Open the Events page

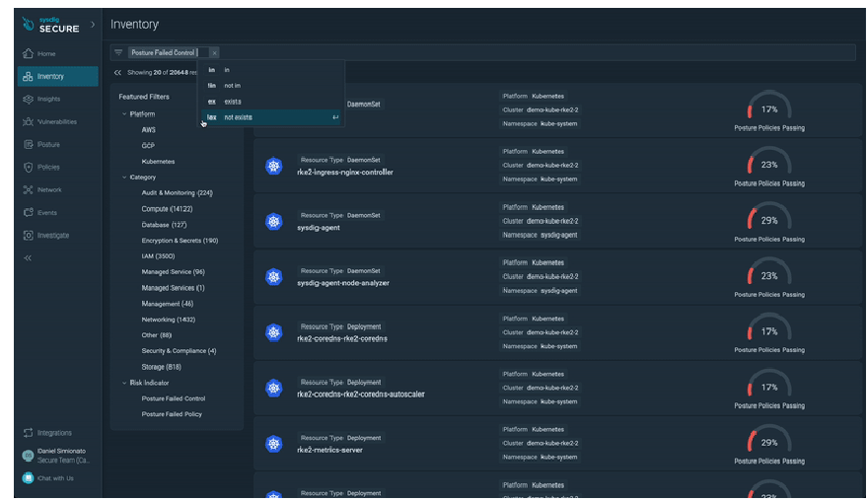(x=47, y=212)
